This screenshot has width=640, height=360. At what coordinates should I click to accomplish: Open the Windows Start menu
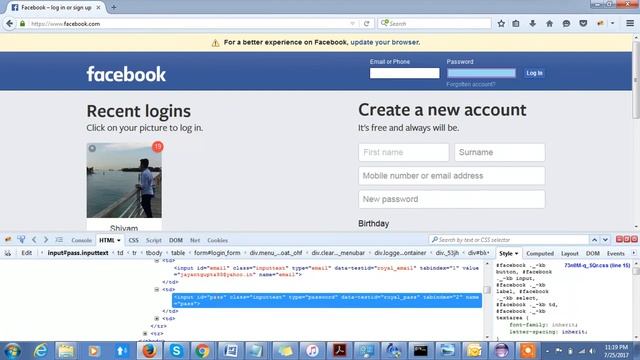[13, 351]
